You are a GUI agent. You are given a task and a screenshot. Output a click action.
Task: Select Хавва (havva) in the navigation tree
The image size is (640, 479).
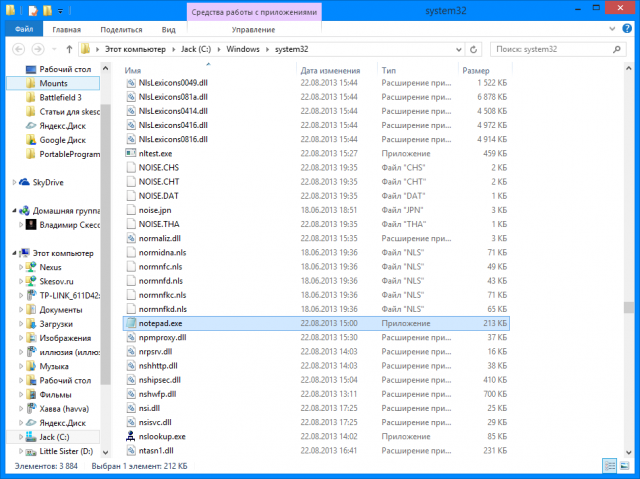click(64, 409)
